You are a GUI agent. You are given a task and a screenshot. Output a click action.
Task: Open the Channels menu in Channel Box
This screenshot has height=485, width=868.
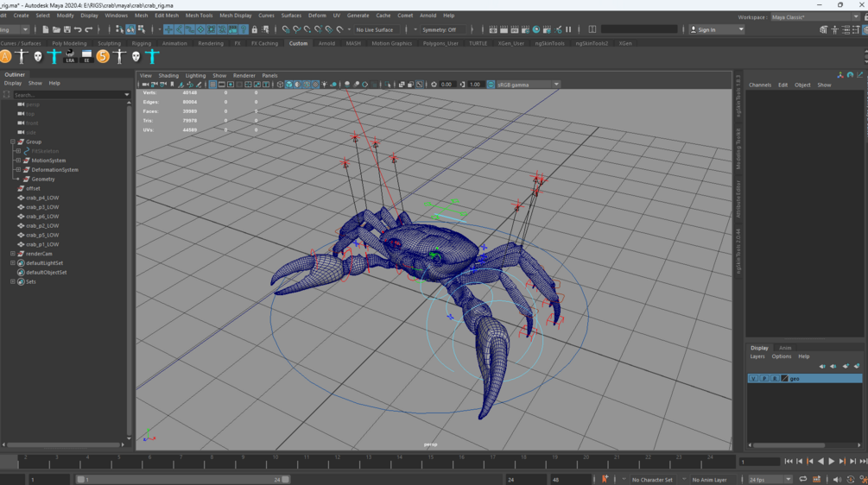(759, 85)
